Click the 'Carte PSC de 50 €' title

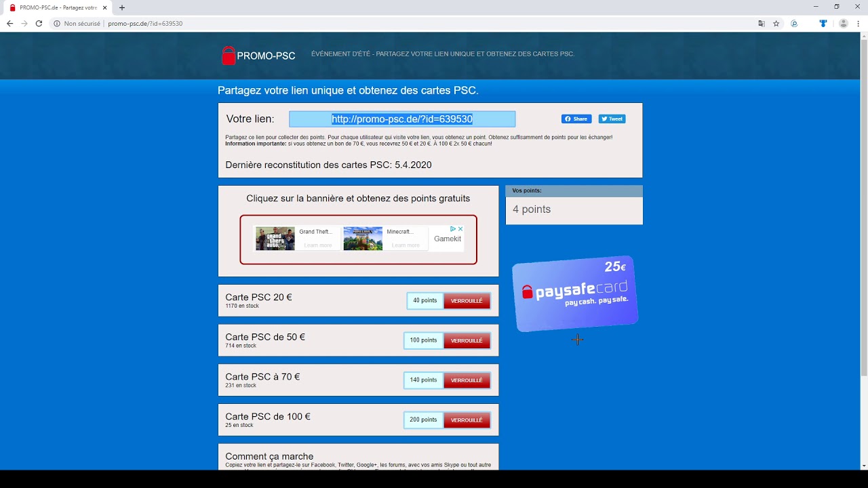[x=265, y=337]
